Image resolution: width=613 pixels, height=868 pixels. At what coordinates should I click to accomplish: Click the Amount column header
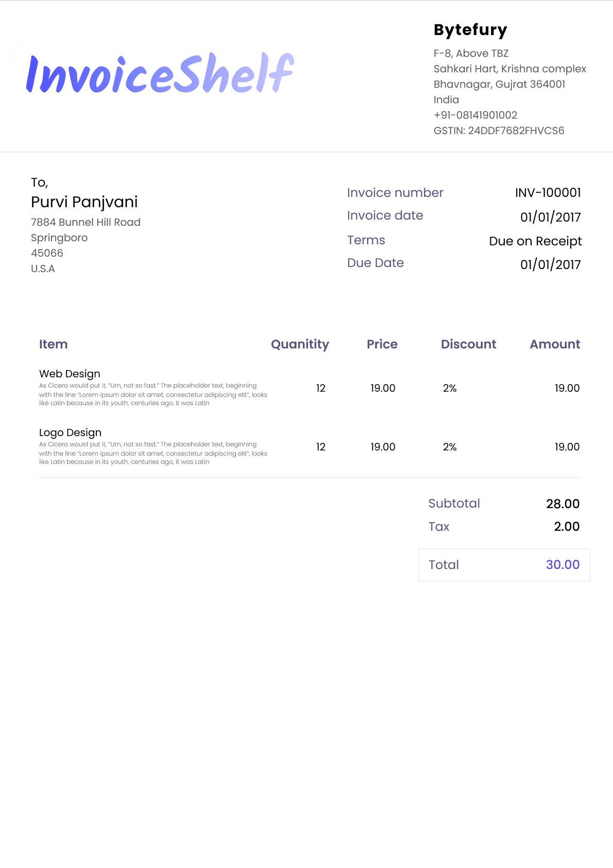[555, 344]
